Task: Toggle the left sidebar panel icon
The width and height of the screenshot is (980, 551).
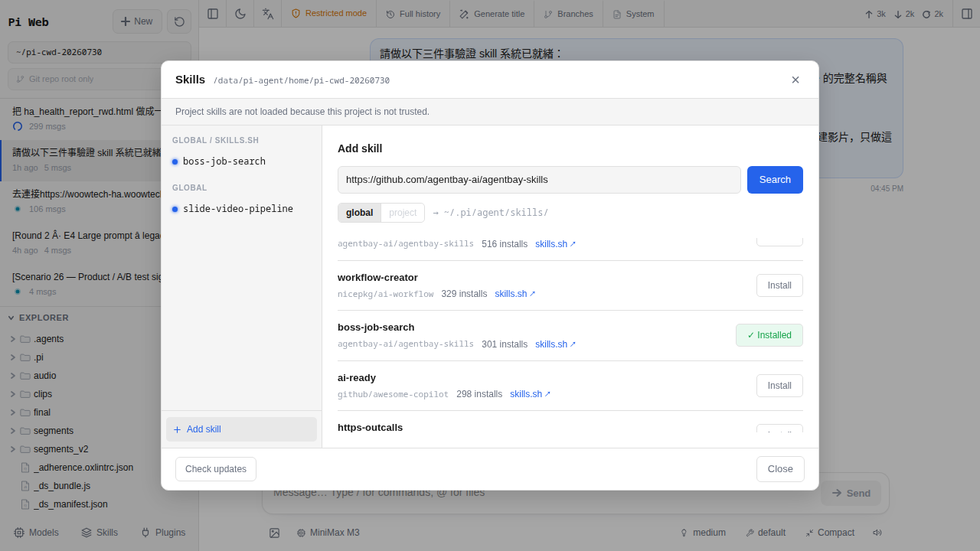Action: [213, 14]
